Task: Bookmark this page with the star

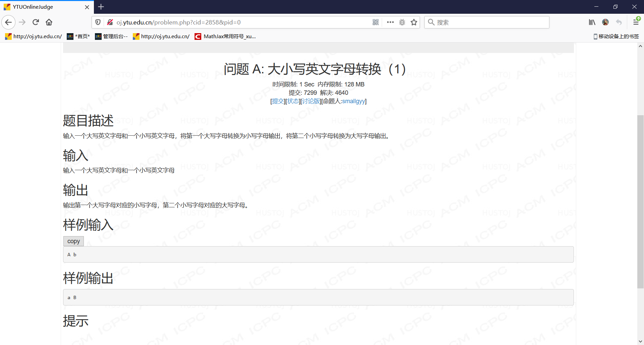Action: pos(414,22)
